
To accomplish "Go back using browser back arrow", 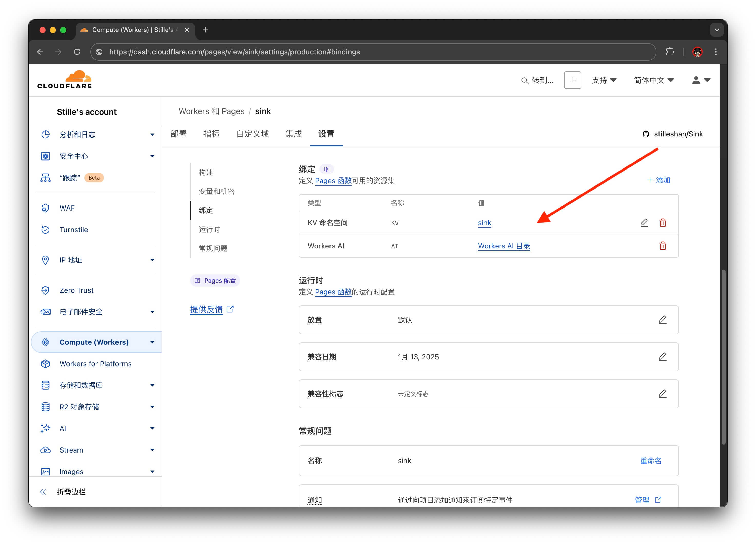I will tap(40, 52).
